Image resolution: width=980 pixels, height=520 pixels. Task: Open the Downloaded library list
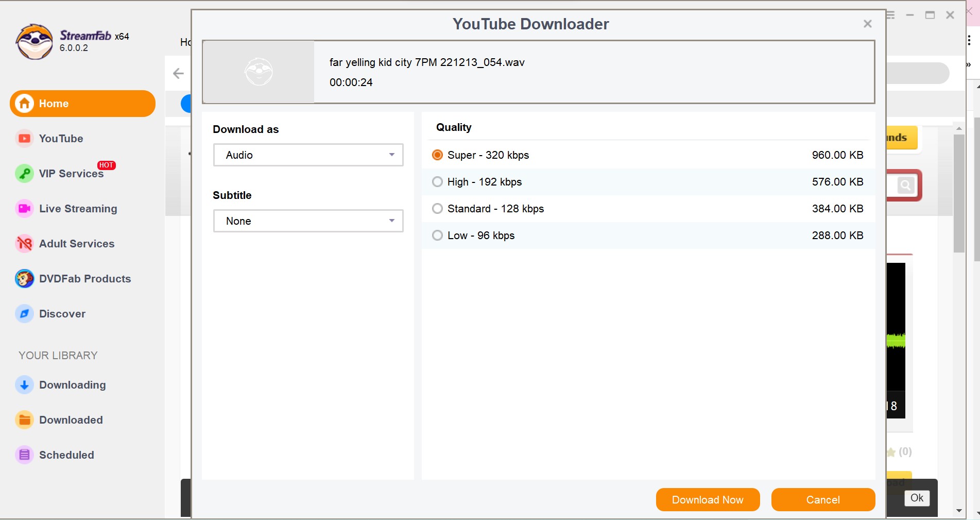tap(71, 420)
